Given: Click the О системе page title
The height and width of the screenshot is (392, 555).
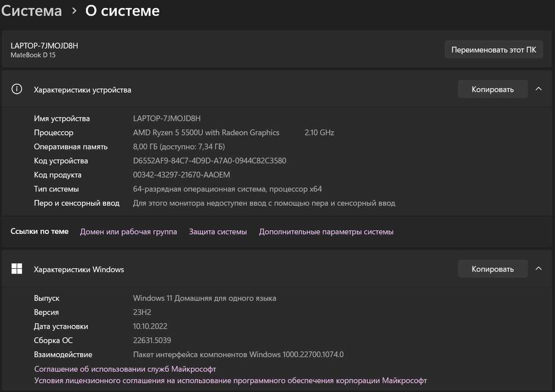Looking at the screenshot, I should tap(122, 11).
